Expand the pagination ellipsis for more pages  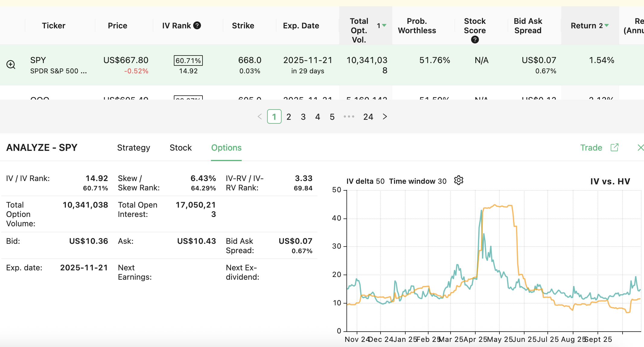(x=349, y=117)
